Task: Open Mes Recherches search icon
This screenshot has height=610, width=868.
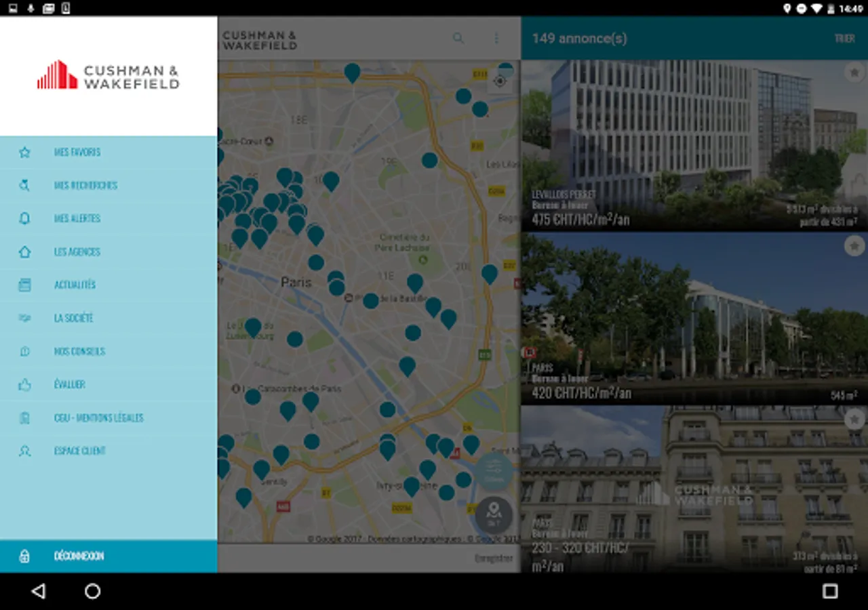Action: (x=24, y=185)
